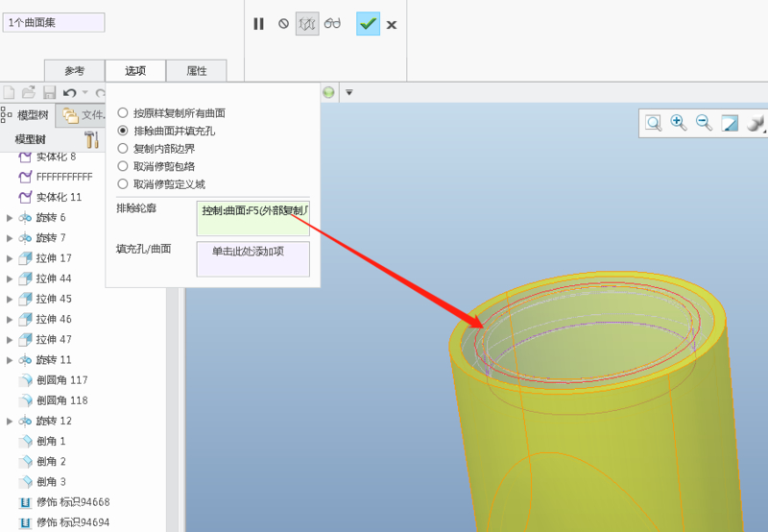Open model tree settings hammer icon
The height and width of the screenshot is (532, 768).
[91, 140]
